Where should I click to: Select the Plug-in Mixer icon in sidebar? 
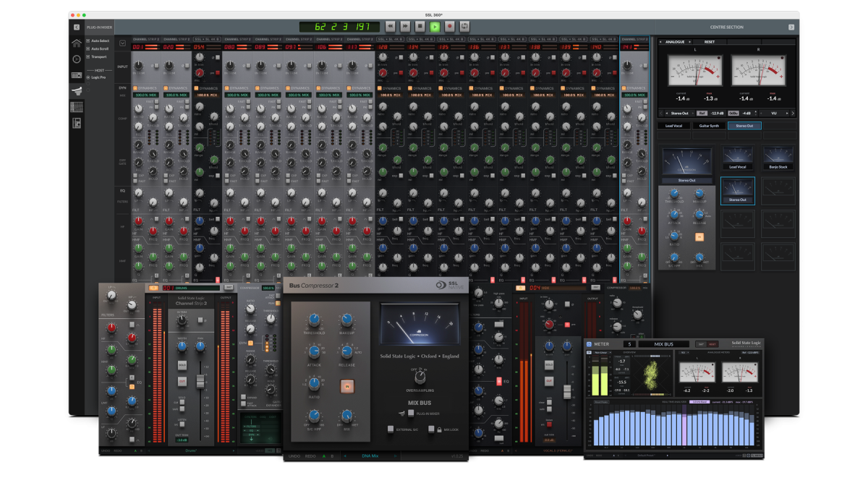tap(77, 90)
